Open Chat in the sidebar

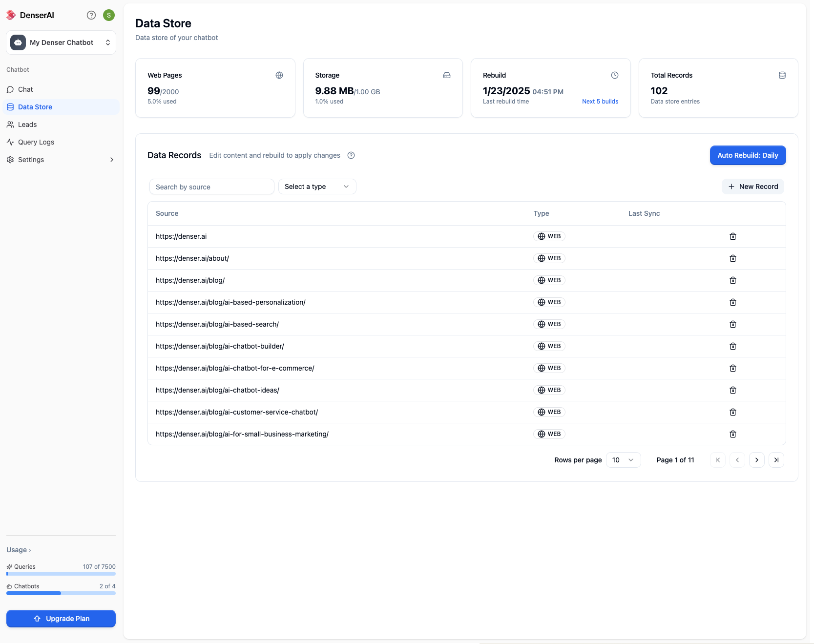[x=61, y=89]
